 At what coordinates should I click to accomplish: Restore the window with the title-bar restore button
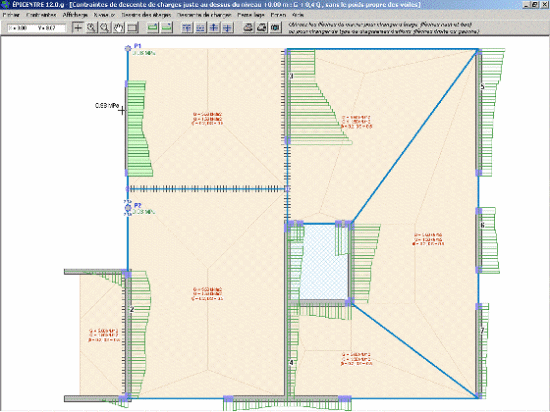click(535, 5)
